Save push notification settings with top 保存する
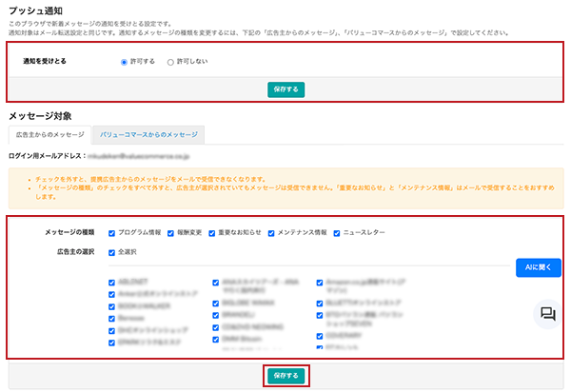This screenshot has height=392, width=571. [285, 88]
